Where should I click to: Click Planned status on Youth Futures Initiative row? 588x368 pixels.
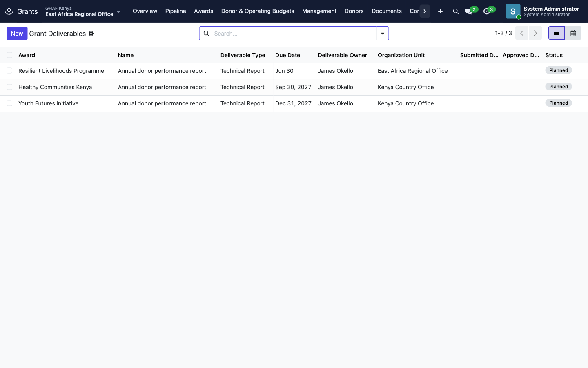(559, 103)
